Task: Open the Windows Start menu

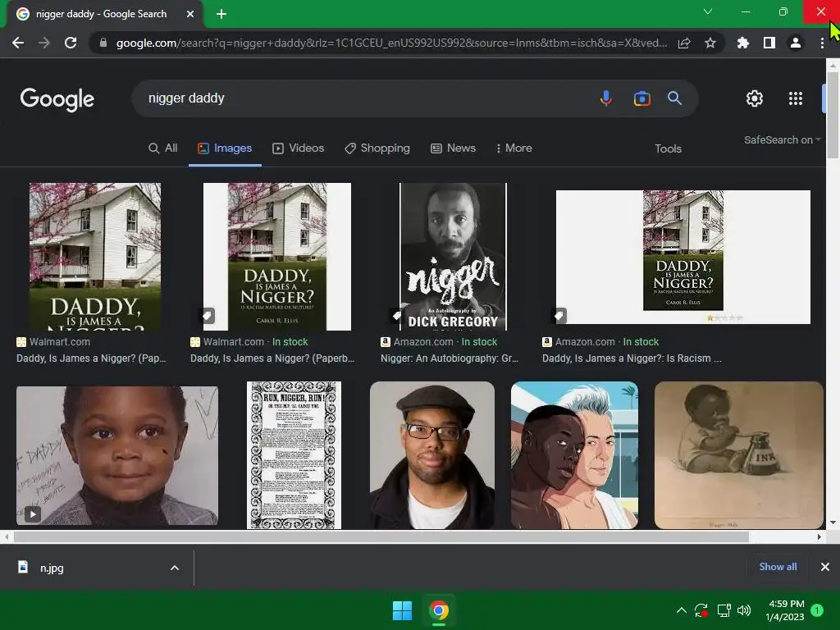Action: [402, 610]
